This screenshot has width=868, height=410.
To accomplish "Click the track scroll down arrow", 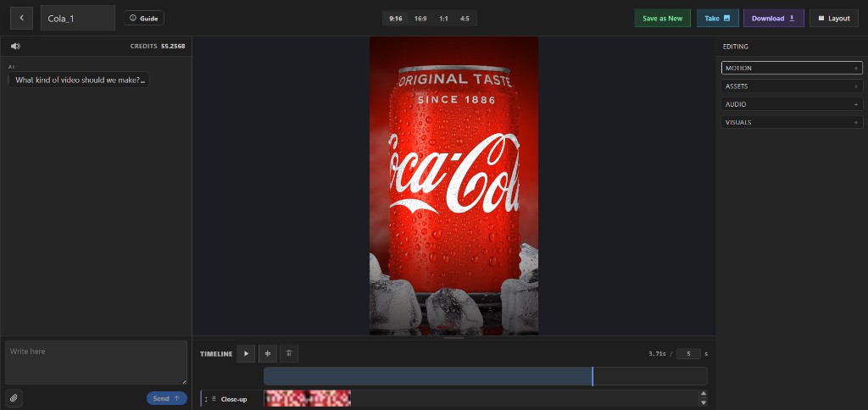I will [x=704, y=403].
